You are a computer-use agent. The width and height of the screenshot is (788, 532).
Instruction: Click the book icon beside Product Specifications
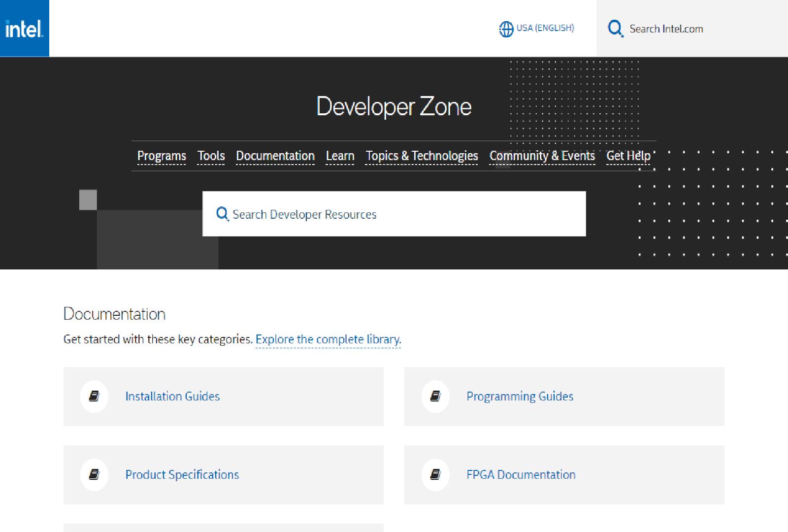click(x=94, y=474)
